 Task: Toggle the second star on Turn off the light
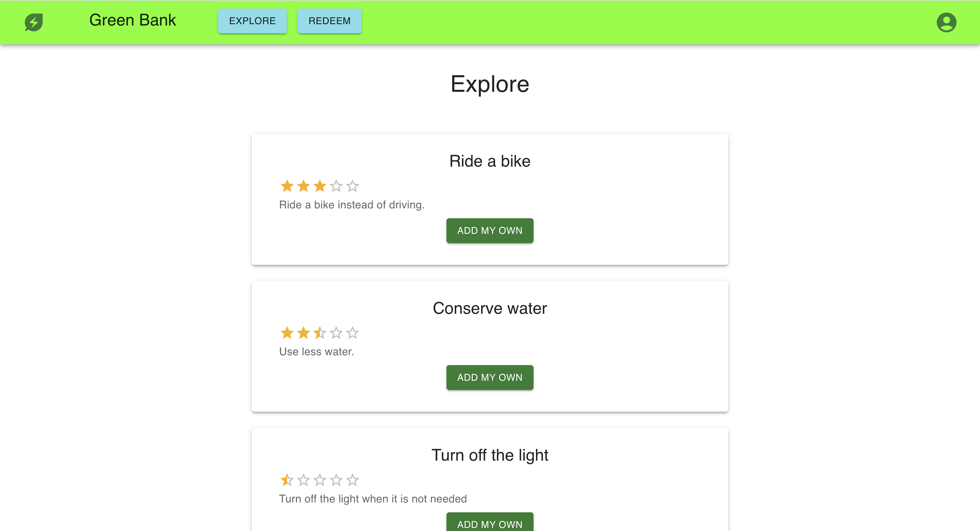click(x=303, y=480)
